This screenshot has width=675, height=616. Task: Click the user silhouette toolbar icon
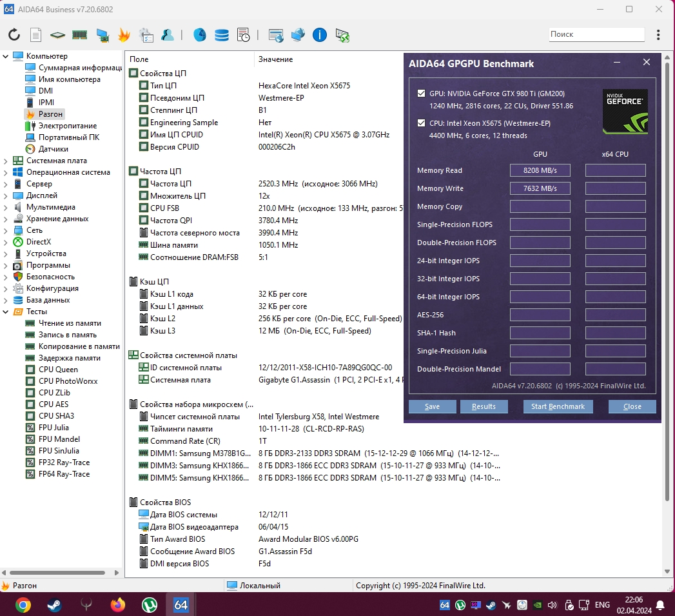click(168, 35)
